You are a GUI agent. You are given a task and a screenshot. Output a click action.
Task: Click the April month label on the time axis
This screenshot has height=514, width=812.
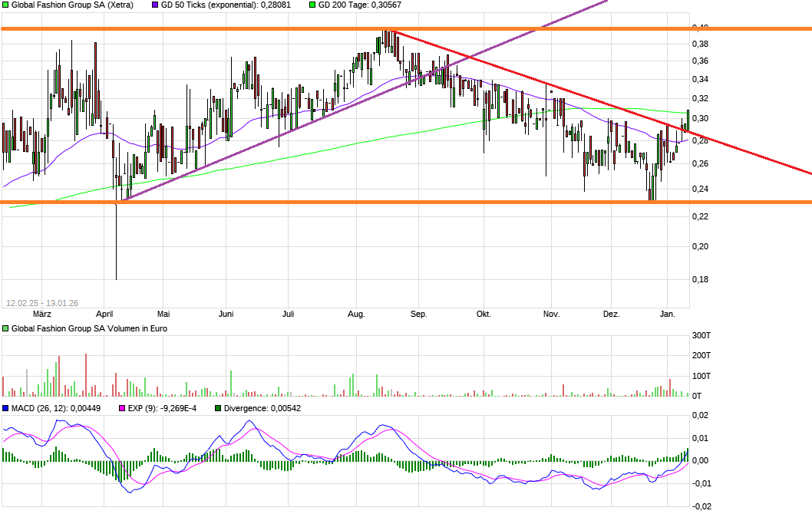coord(105,314)
